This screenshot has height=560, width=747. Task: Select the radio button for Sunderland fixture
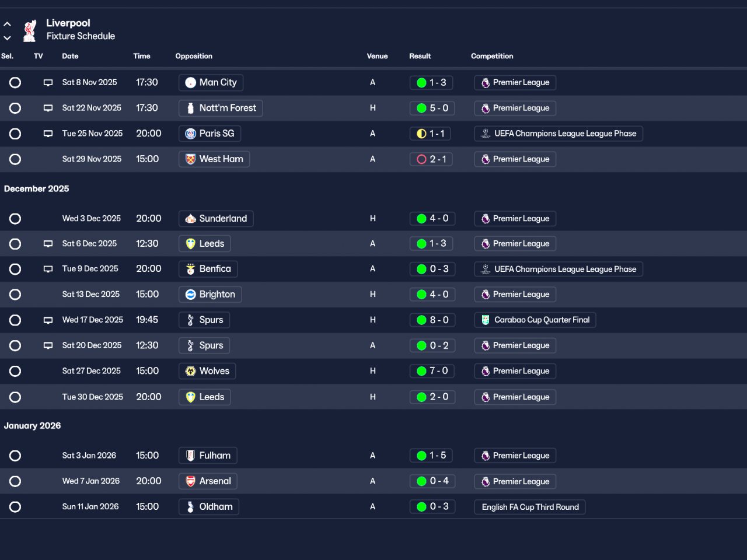click(15, 219)
